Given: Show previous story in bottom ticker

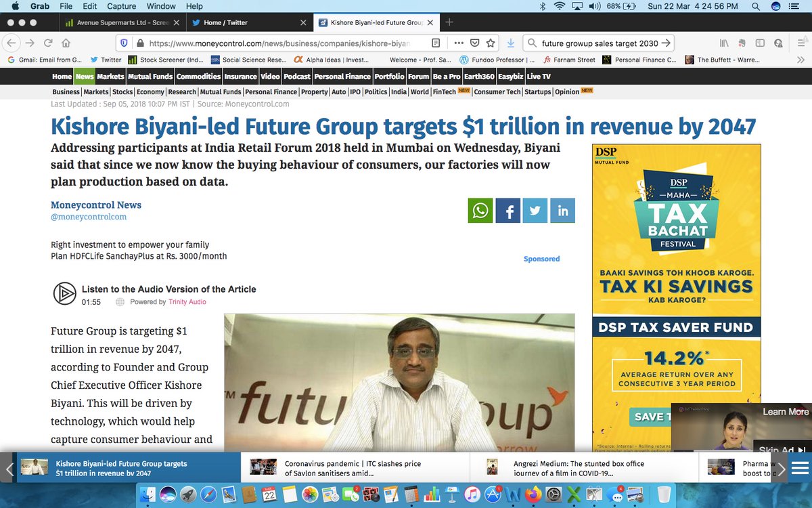Looking at the screenshot, I should pyautogui.click(x=9, y=468).
